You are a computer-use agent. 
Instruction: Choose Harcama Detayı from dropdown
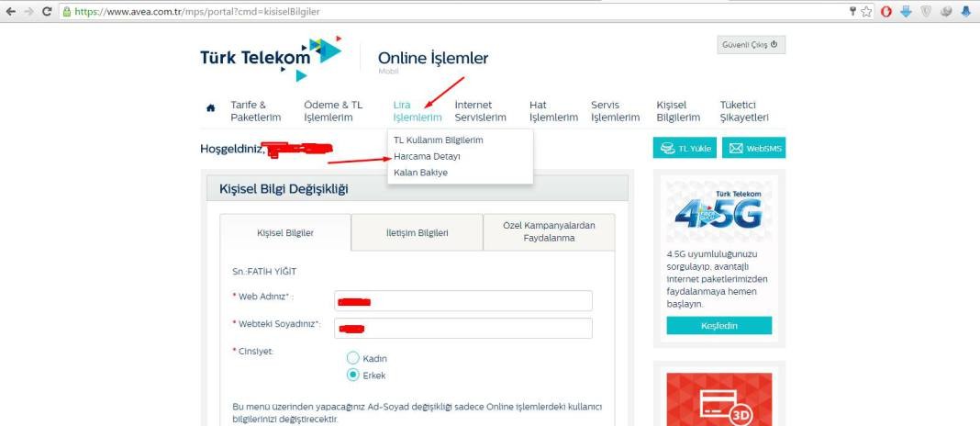(x=427, y=156)
